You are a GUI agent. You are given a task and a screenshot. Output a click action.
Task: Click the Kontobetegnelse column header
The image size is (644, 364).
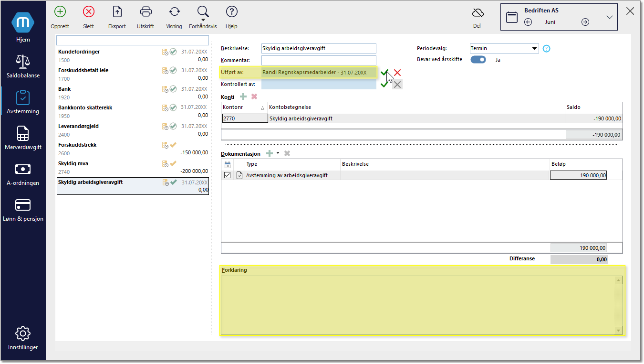pos(416,107)
